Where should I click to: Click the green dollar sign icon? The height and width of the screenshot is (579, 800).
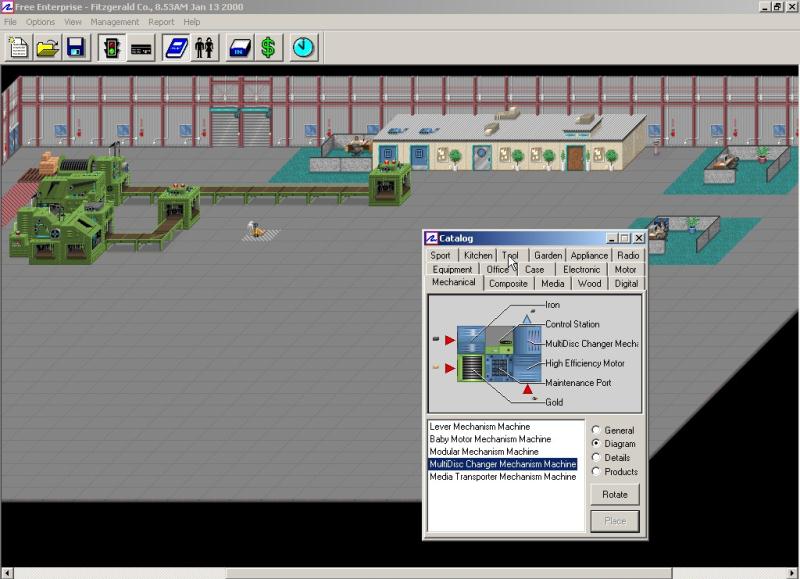click(x=268, y=47)
